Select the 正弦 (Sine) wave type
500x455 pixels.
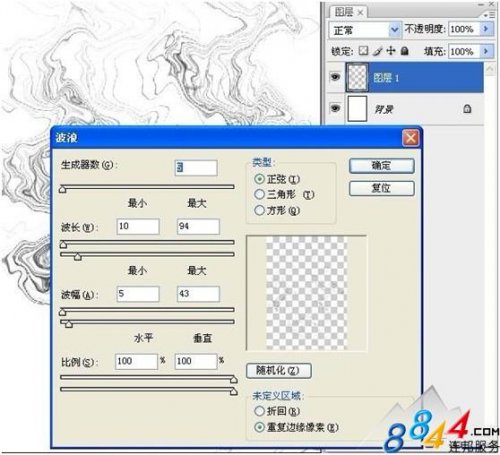pyautogui.click(x=259, y=179)
